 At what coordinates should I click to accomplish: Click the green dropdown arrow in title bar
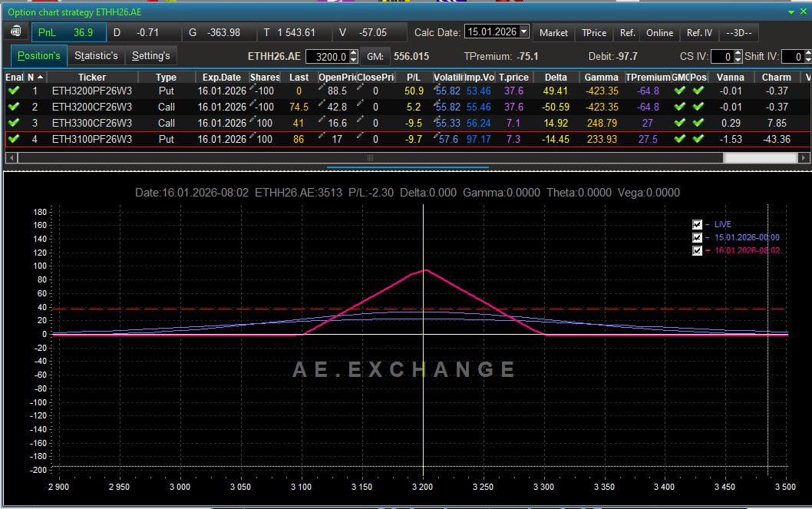pyautogui.click(x=792, y=12)
